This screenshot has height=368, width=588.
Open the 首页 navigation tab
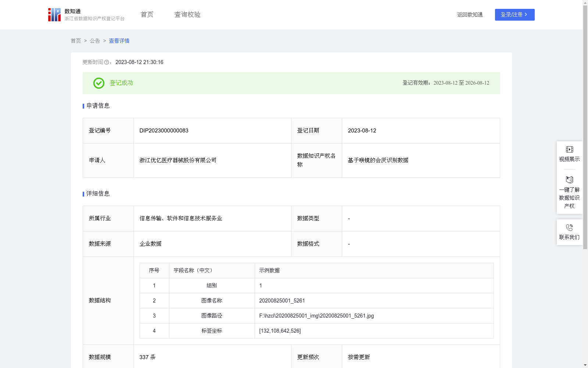tap(147, 15)
